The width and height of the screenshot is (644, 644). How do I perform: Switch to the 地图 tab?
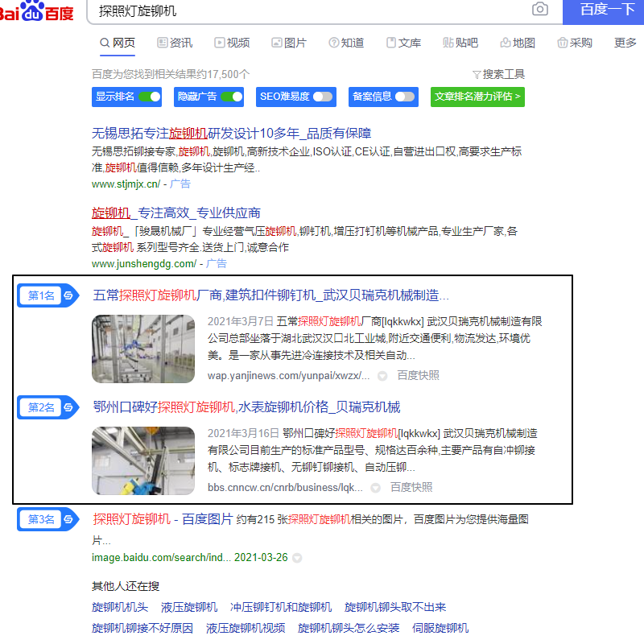pos(518,43)
